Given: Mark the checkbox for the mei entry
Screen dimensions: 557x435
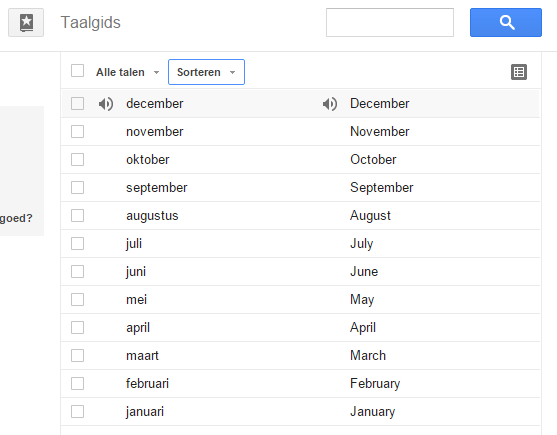Looking at the screenshot, I should tap(77, 299).
